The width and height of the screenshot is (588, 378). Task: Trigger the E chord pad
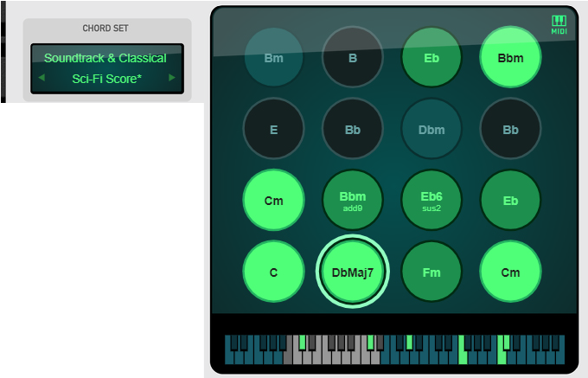tap(273, 130)
